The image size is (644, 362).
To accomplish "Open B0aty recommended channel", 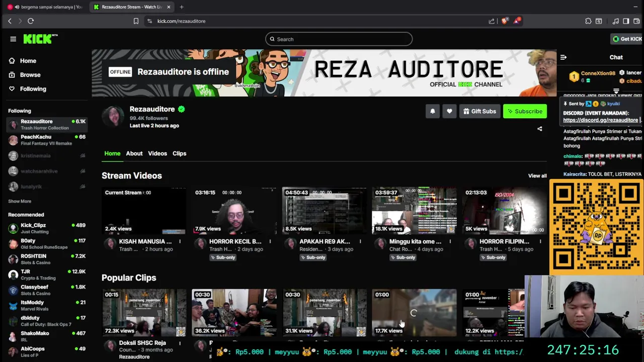I will (47, 244).
